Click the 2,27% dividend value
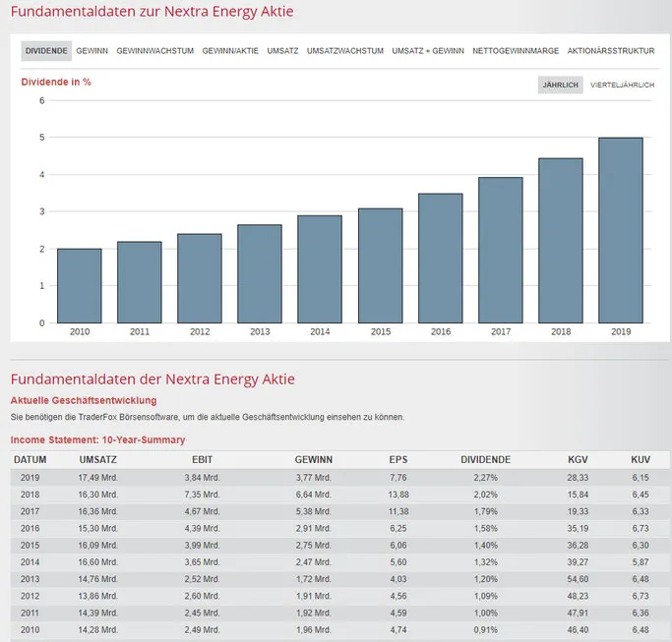 point(486,478)
